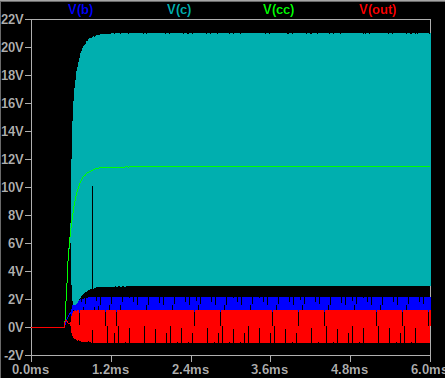Click the 1.2ms time axis label
The height and width of the screenshot is (378, 445).
[x=111, y=370]
